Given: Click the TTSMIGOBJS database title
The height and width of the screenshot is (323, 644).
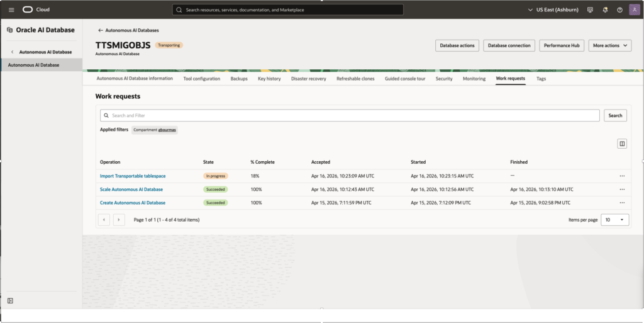Looking at the screenshot, I should point(123,45).
